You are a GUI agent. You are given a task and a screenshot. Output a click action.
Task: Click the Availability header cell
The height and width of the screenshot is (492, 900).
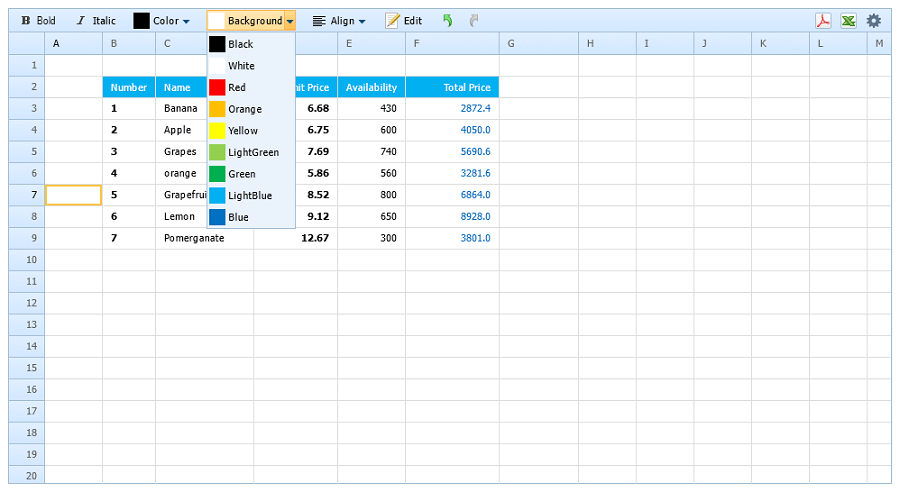pos(371,87)
